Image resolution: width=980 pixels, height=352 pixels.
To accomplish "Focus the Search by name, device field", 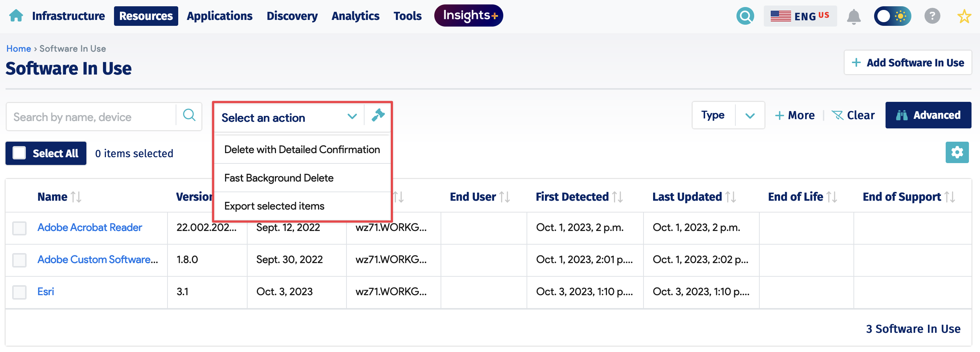I will click(91, 117).
